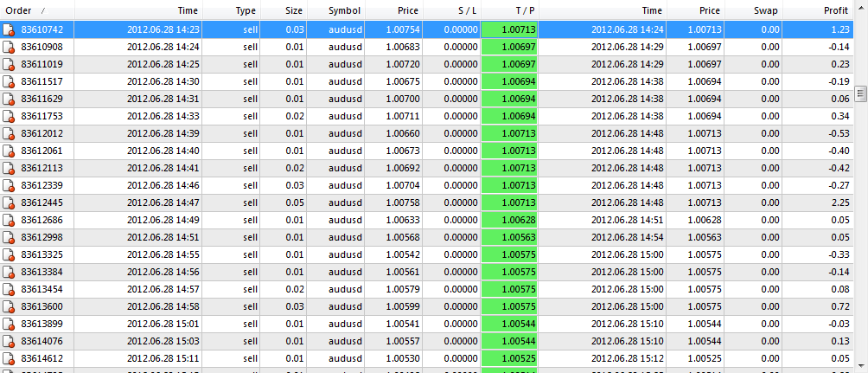Screen dimensions: 868x373
Task: Click open price 1.00599
Action: (403, 307)
